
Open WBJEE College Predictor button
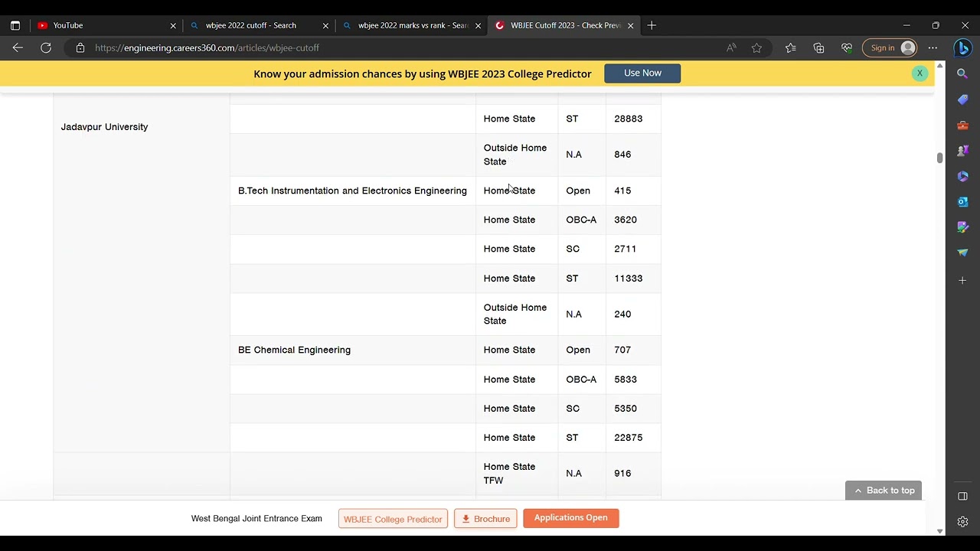[393, 519]
